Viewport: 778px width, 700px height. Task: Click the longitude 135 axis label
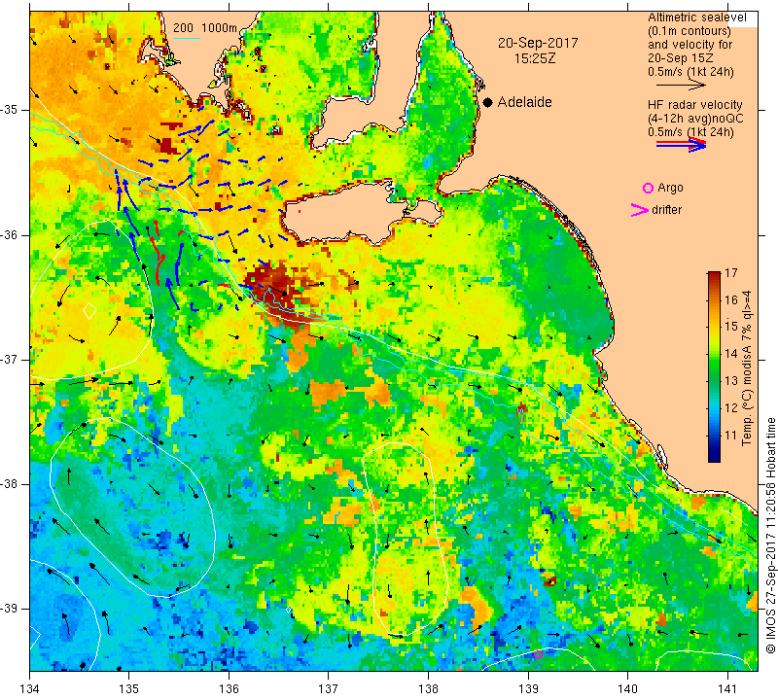[129, 688]
